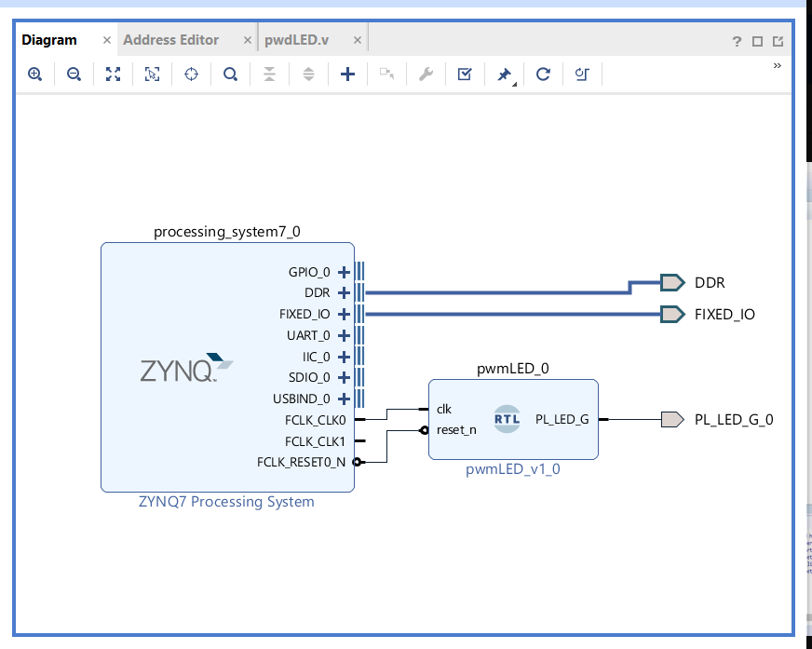Open the pwdLED.v tab

click(297, 40)
